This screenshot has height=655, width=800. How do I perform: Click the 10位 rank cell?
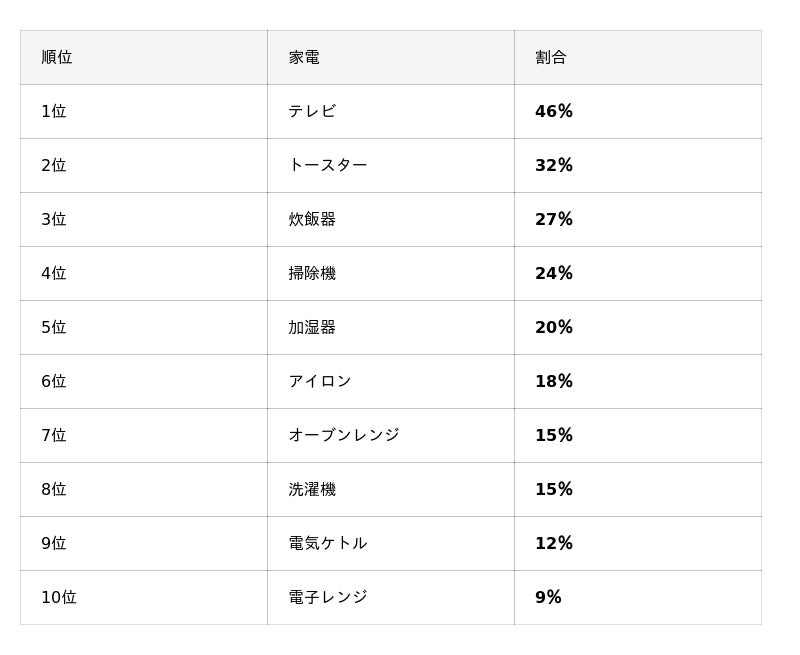(x=59, y=598)
